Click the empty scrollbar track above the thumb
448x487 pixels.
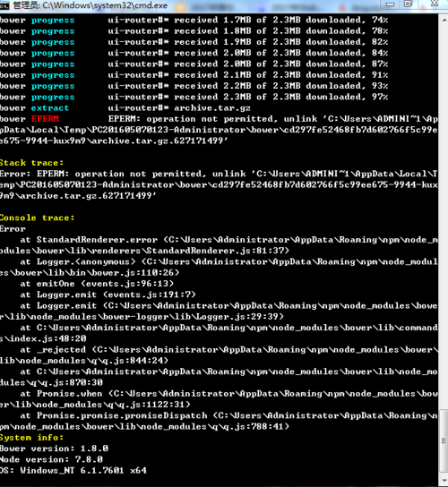444,218
